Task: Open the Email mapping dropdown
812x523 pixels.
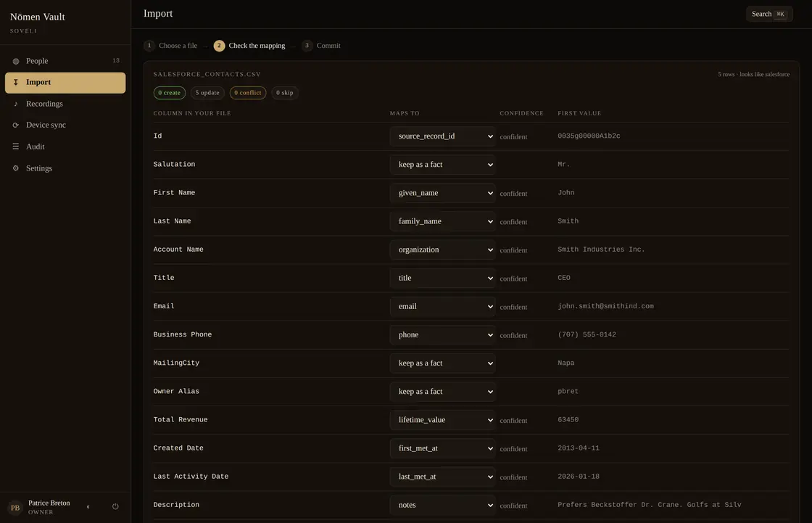Action: click(442, 306)
